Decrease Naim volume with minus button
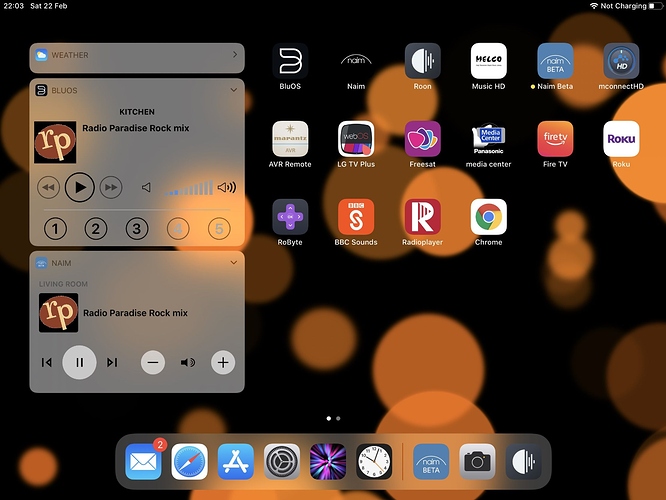Screen dimensions: 666x500 pos(153,362)
